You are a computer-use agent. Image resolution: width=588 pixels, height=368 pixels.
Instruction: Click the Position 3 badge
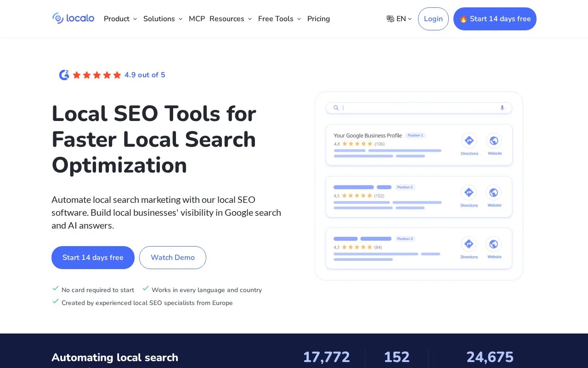coord(405,239)
